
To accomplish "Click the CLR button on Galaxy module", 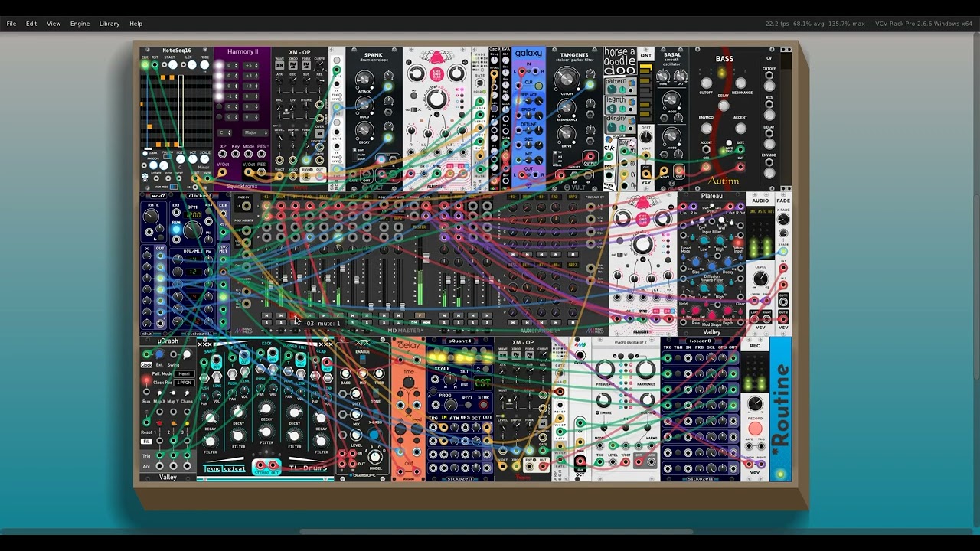I will [x=539, y=86].
